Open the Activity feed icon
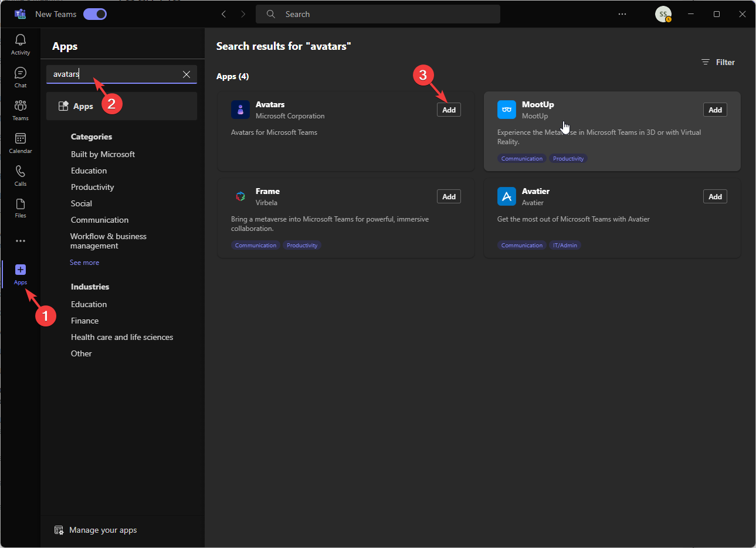756x548 pixels. pos(21,45)
